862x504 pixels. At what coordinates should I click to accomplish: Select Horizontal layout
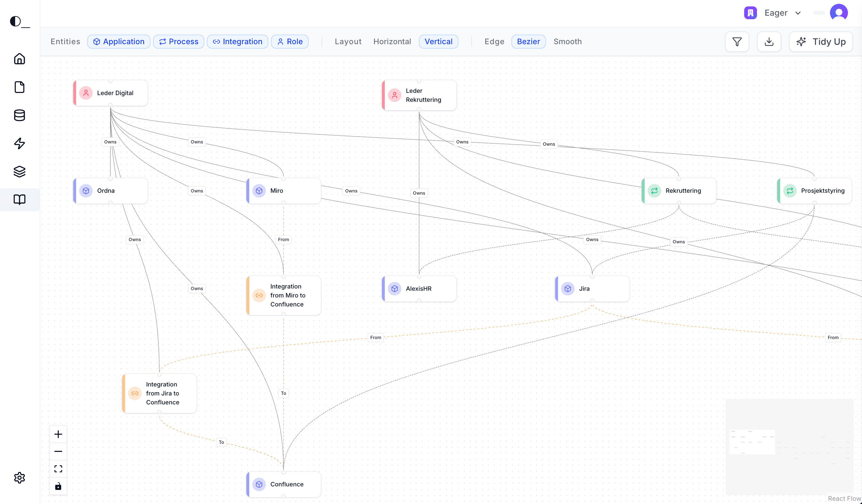[x=392, y=42]
